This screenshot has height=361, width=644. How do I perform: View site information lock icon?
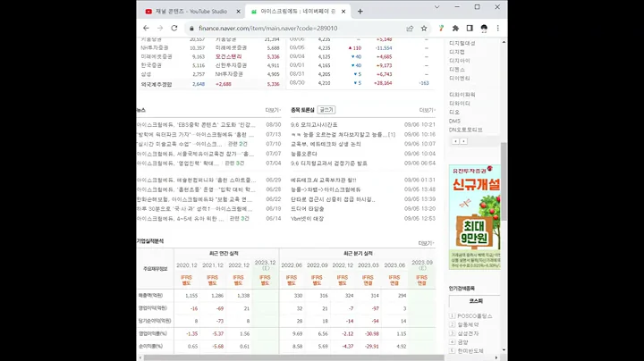tap(191, 29)
